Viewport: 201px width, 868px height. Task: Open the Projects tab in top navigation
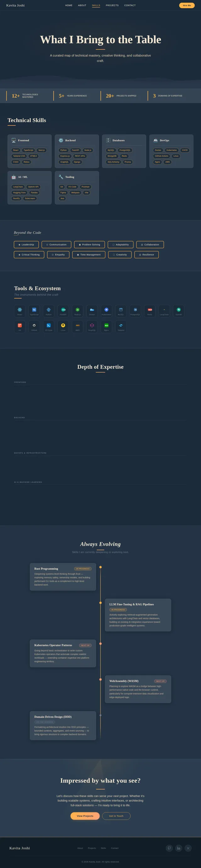click(x=112, y=5)
